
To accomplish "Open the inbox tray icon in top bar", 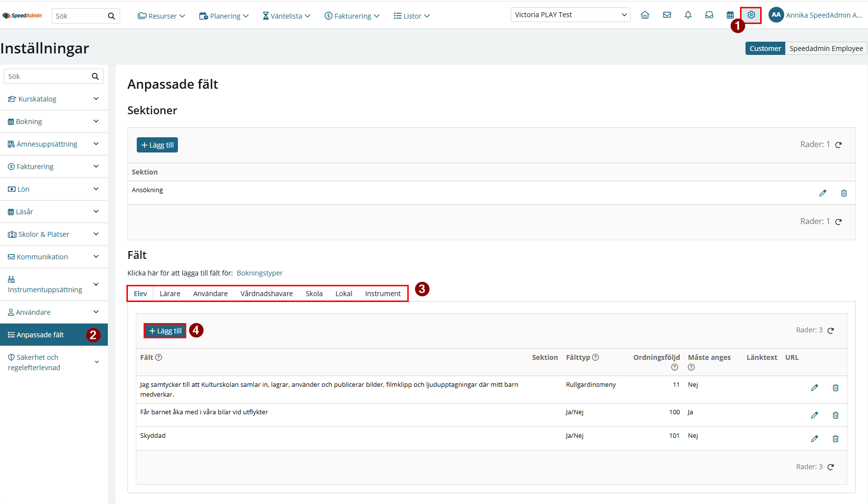I will point(709,15).
